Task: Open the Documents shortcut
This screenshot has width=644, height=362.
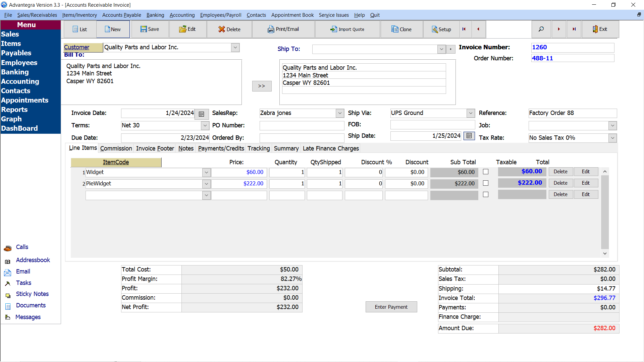Action: [x=31, y=305]
